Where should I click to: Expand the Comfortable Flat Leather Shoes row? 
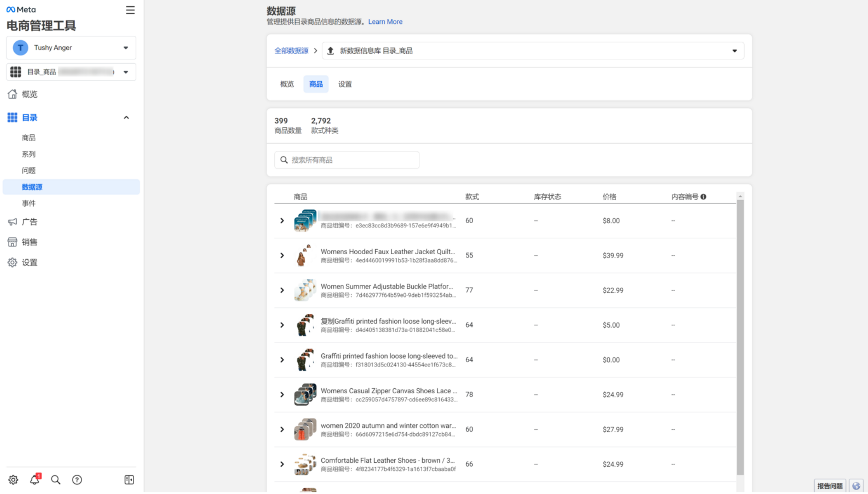[282, 464]
